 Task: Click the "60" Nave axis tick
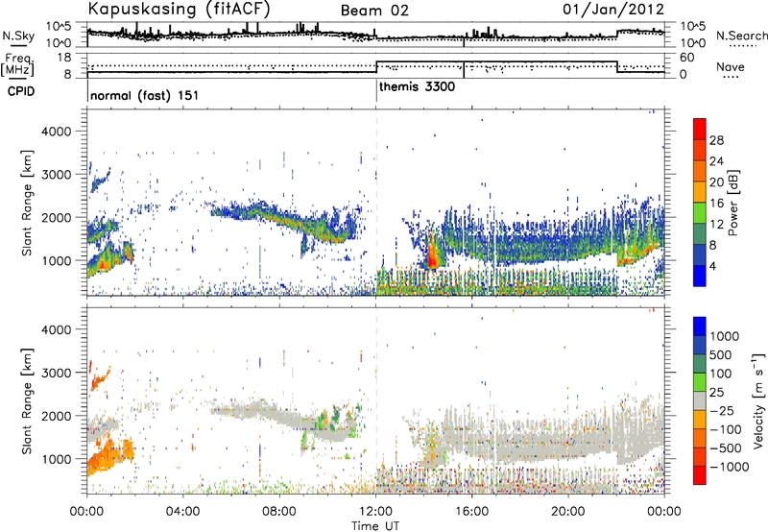[687, 58]
